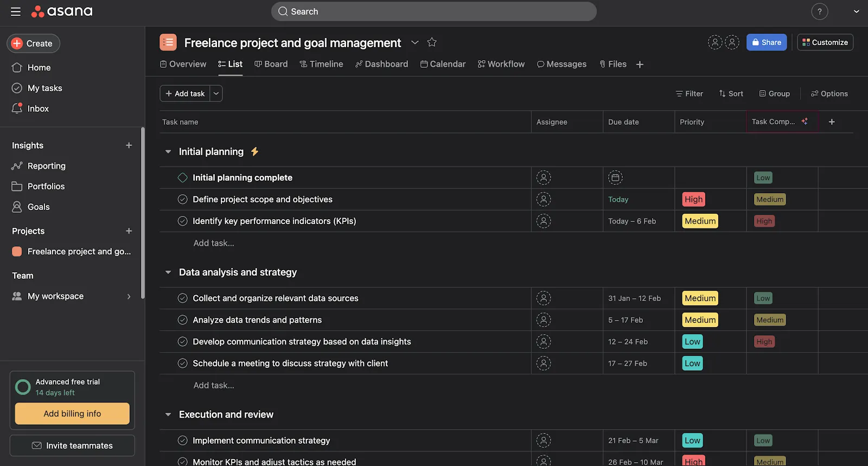This screenshot has width=868, height=466.
Task: Collapse Execution and review section
Action: (168, 414)
